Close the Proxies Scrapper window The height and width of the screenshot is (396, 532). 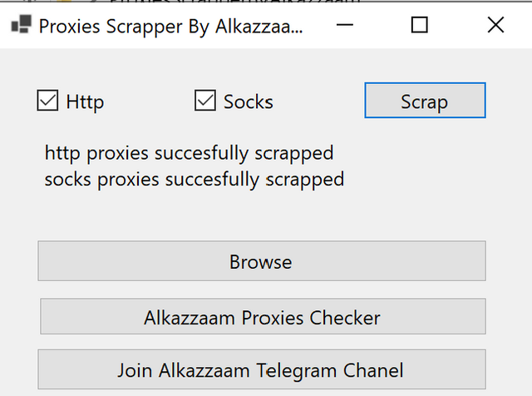pos(495,25)
